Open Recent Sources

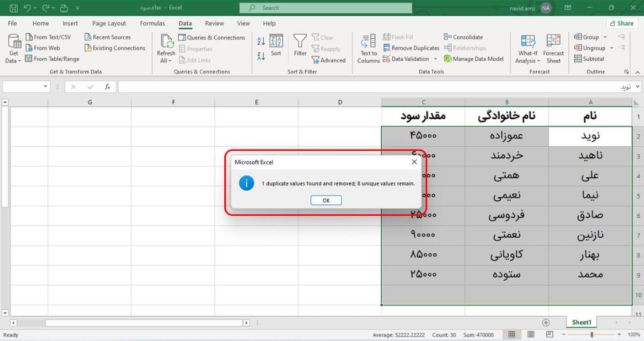[x=107, y=37]
